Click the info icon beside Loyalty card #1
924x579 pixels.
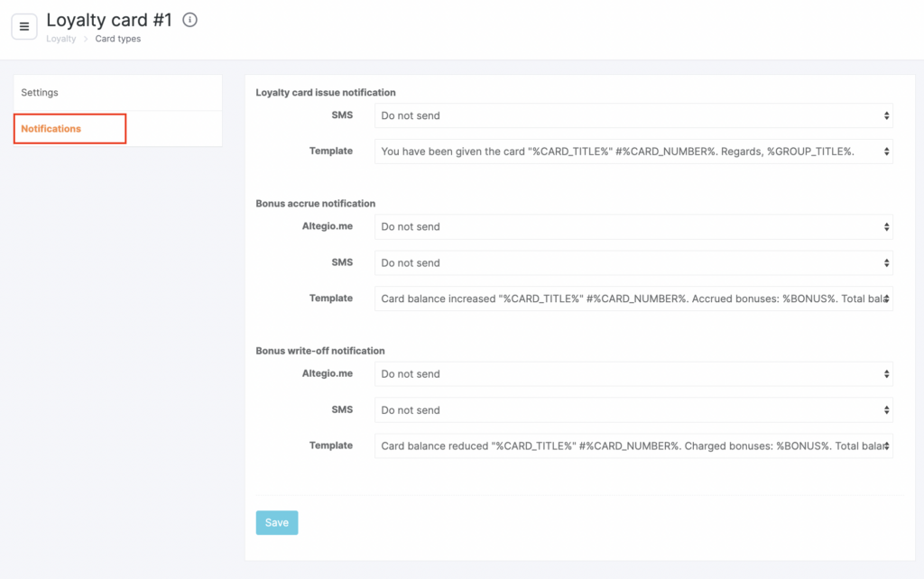189,20
